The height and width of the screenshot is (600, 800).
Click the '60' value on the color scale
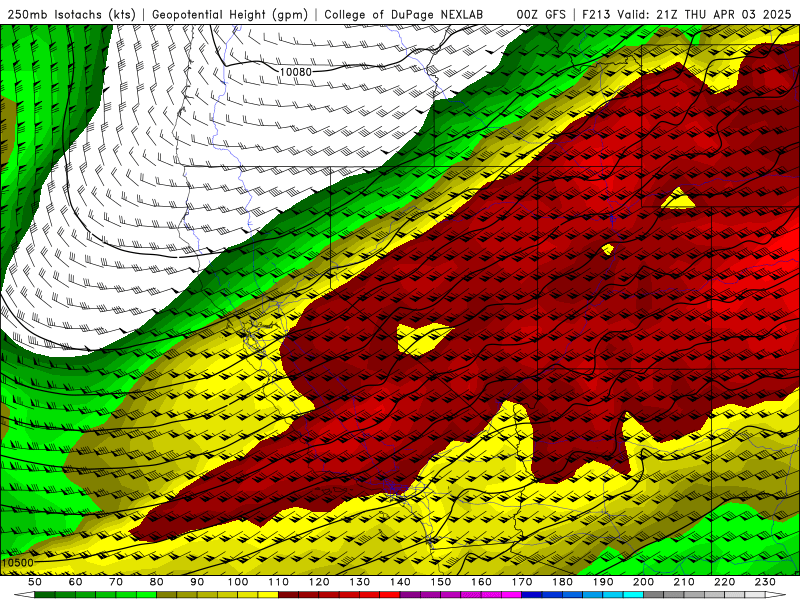76,582
